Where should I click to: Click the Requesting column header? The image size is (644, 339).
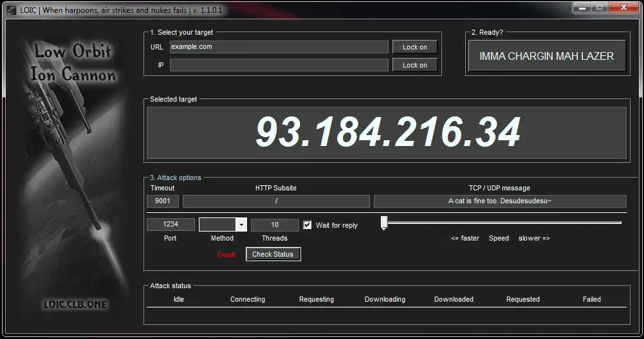(317, 299)
